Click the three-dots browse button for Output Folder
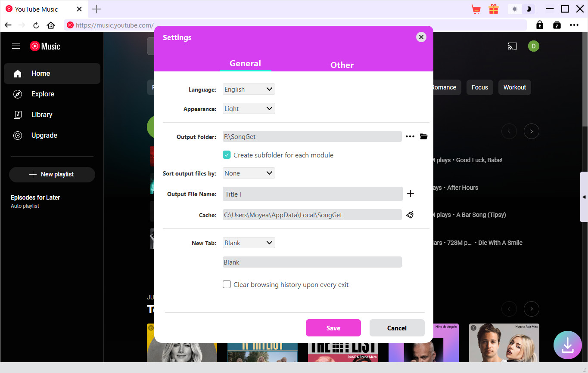 click(410, 136)
